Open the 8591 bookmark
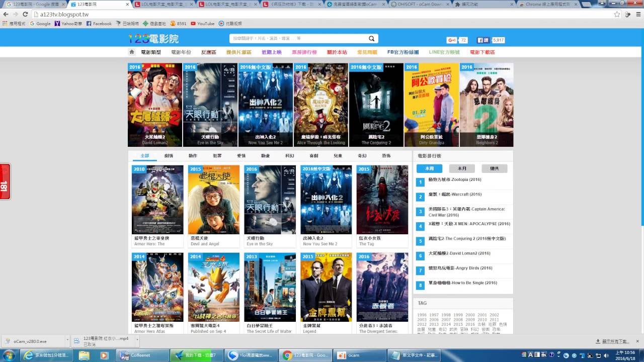 [179, 23]
